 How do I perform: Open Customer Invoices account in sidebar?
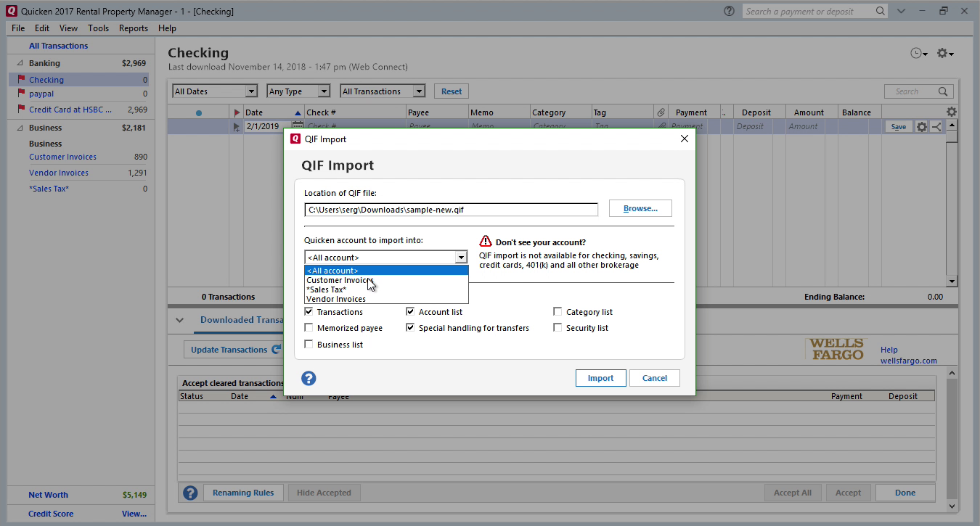click(x=62, y=157)
